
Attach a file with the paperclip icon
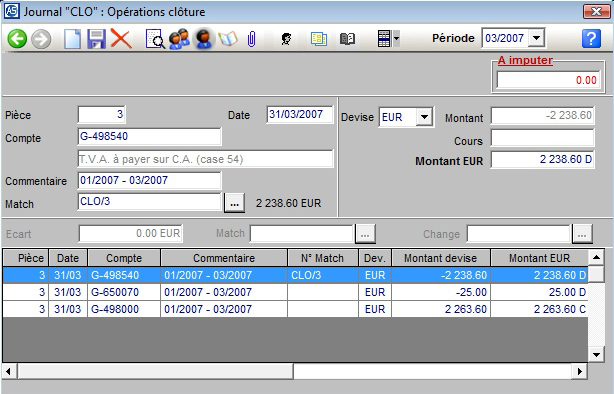252,39
